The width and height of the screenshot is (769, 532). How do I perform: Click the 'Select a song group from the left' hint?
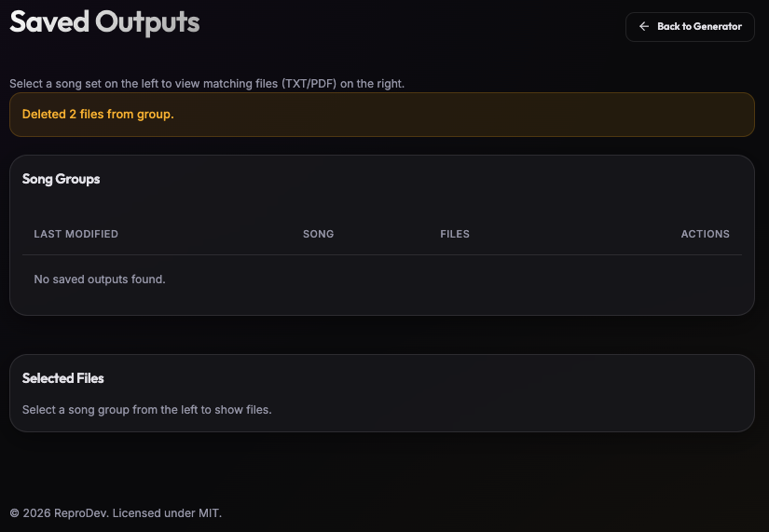[x=146, y=410]
